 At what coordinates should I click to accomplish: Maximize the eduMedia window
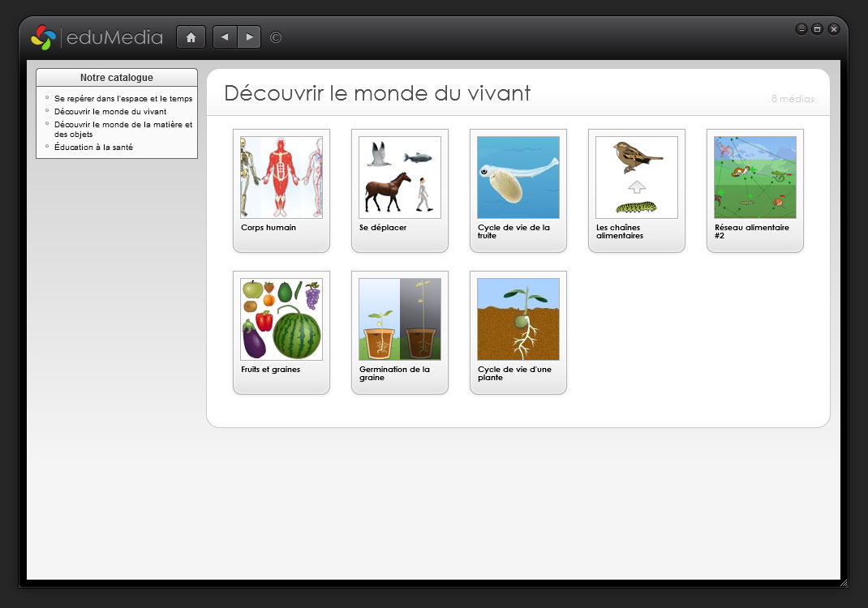[x=818, y=29]
